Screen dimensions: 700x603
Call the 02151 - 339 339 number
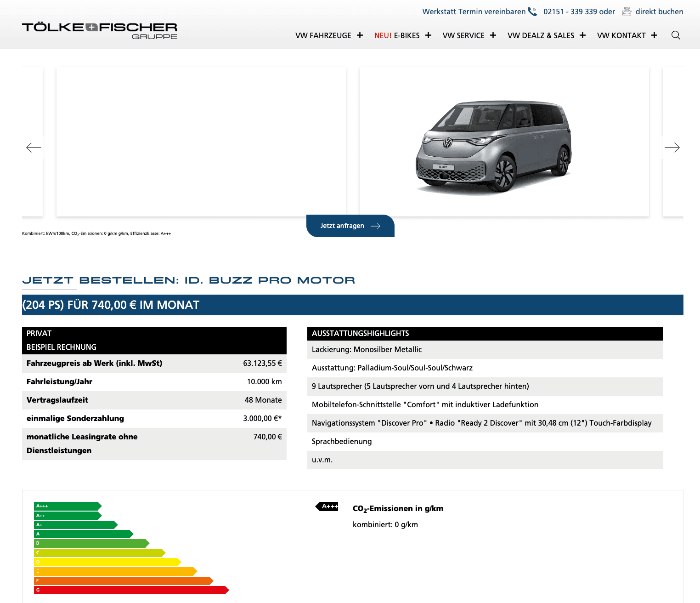[570, 11]
